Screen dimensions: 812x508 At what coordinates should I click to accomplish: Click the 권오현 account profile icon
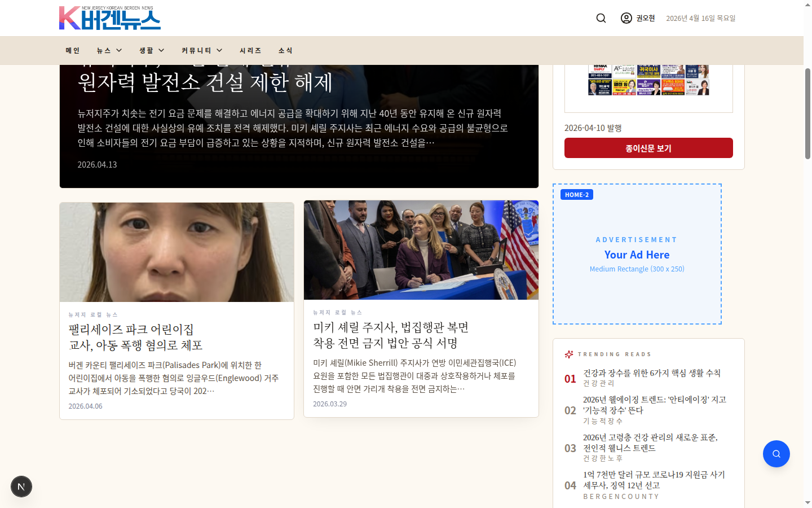click(x=626, y=17)
